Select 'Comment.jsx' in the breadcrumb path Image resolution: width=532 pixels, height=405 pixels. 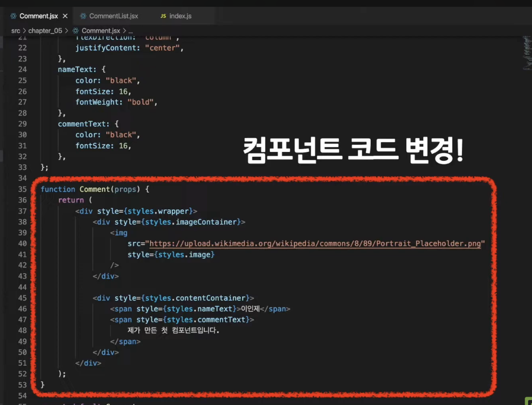tap(101, 31)
